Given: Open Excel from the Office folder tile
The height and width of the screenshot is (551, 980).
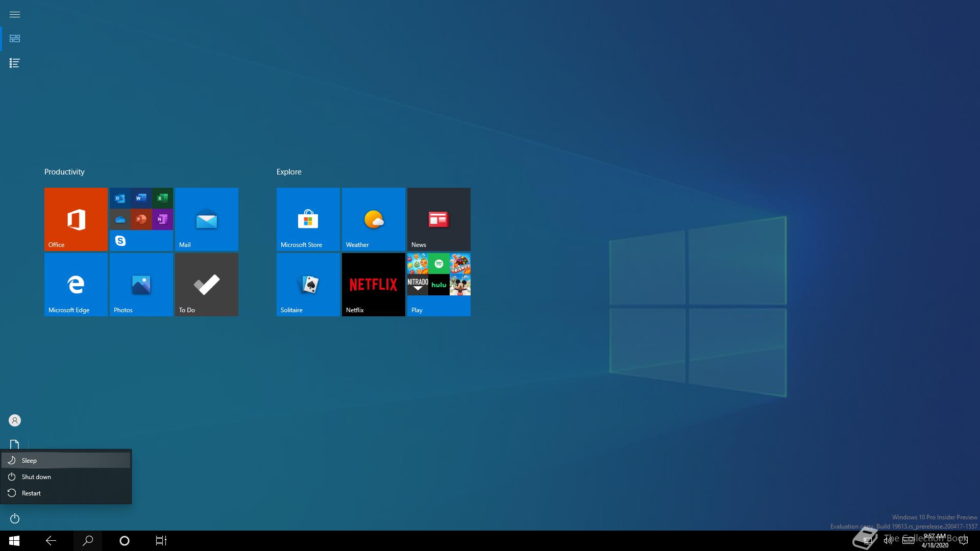Looking at the screenshot, I should [162, 198].
